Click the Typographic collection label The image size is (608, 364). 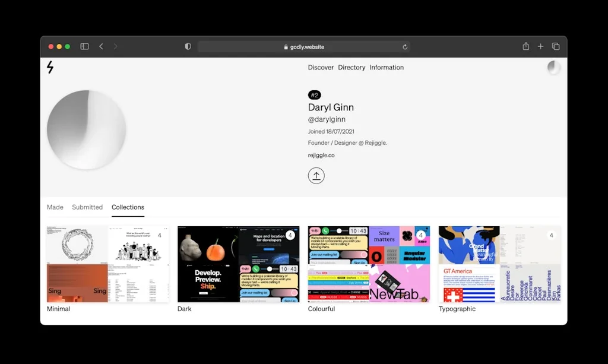pos(457,309)
